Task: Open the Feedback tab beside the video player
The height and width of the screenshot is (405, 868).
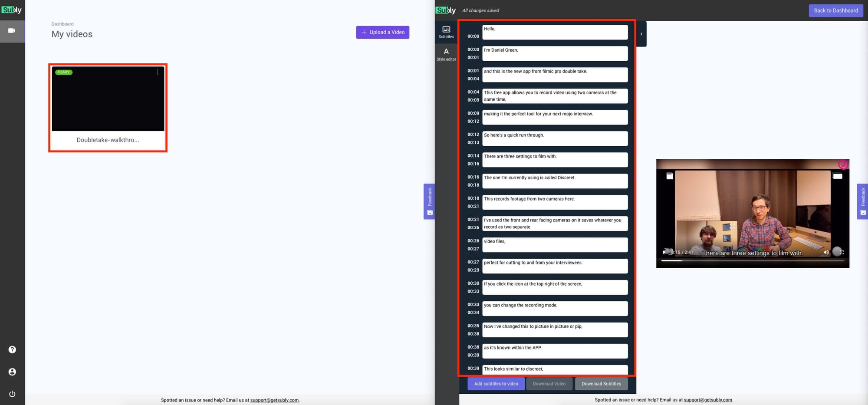Action: tap(862, 201)
